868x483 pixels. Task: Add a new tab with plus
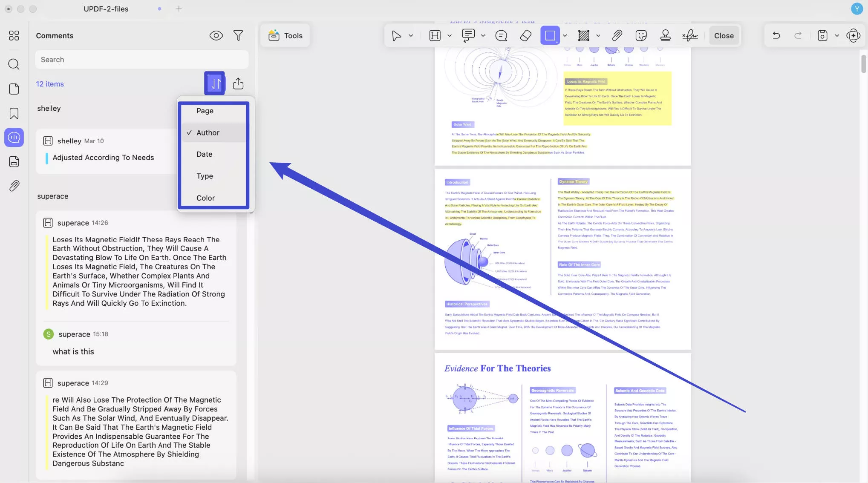tap(179, 9)
